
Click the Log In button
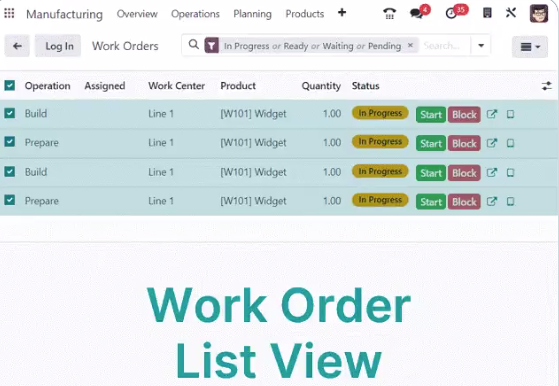point(58,46)
